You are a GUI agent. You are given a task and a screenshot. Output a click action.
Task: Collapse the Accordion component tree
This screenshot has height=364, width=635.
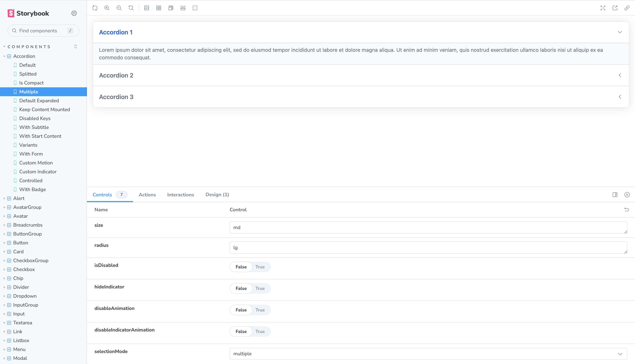coord(4,56)
